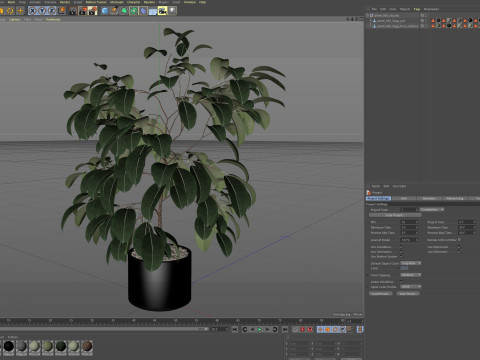Toggle the Scale keyframe icon
This screenshot has width=480, height=360.
pyautogui.click(x=328, y=329)
